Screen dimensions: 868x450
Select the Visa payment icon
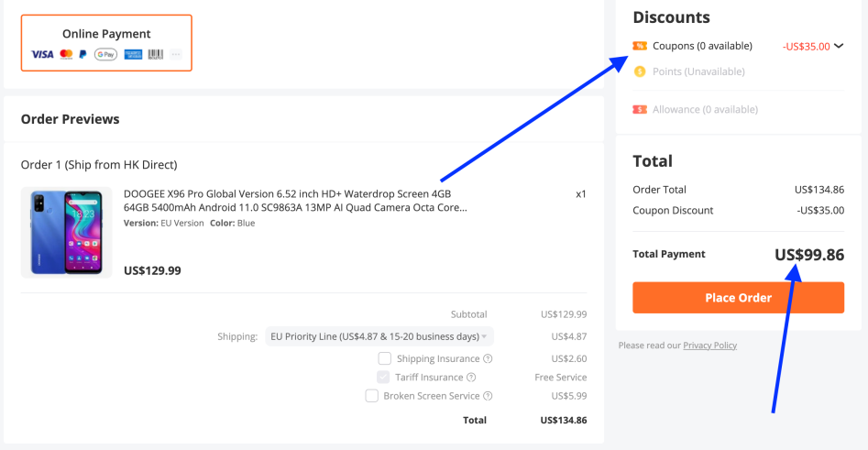tap(42, 54)
